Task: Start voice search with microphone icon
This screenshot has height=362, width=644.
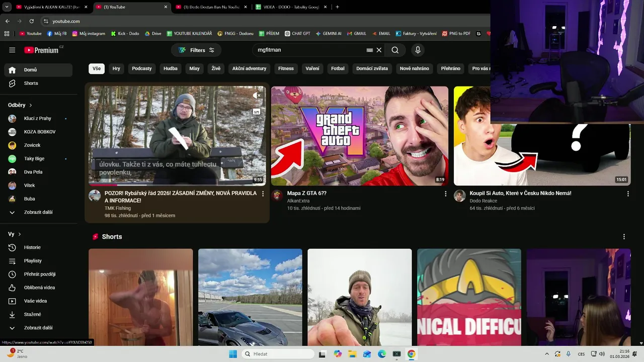Action: [x=418, y=50]
